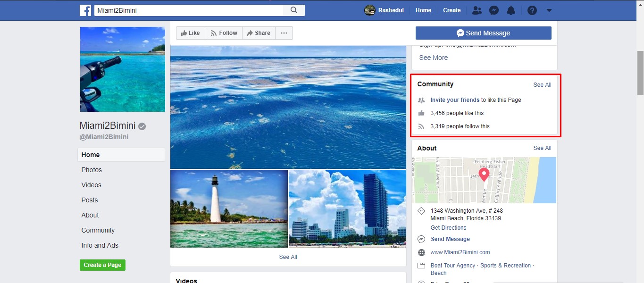Click the blue Send Message button
Viewport: 644px width, 283px height.
(484, 33)
